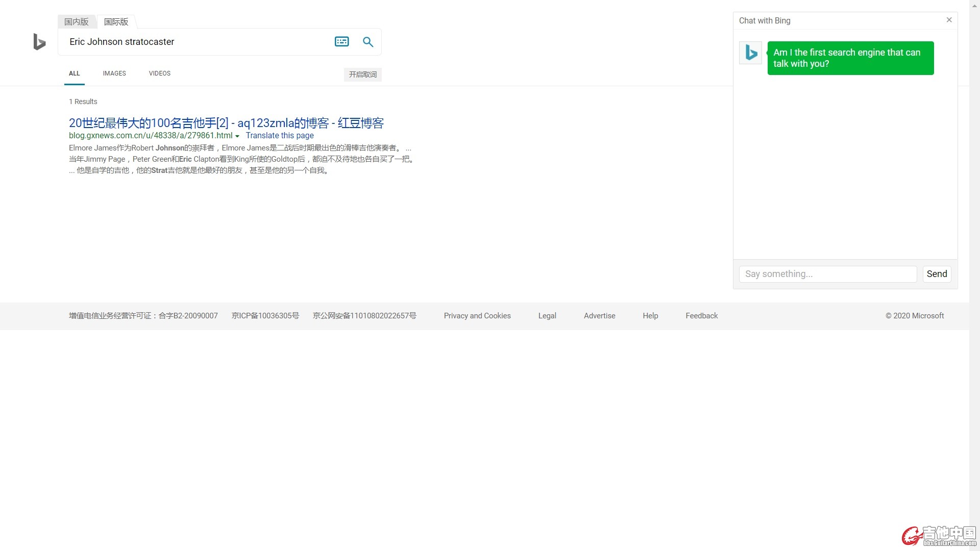Click the Say something chat input
Viewport: 980px width, 551px height.
[x=828, y=274]
